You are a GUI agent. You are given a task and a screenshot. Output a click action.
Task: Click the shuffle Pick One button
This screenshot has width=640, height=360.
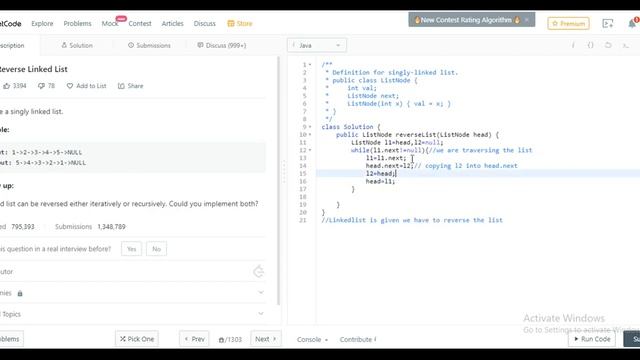click(137, 339)
